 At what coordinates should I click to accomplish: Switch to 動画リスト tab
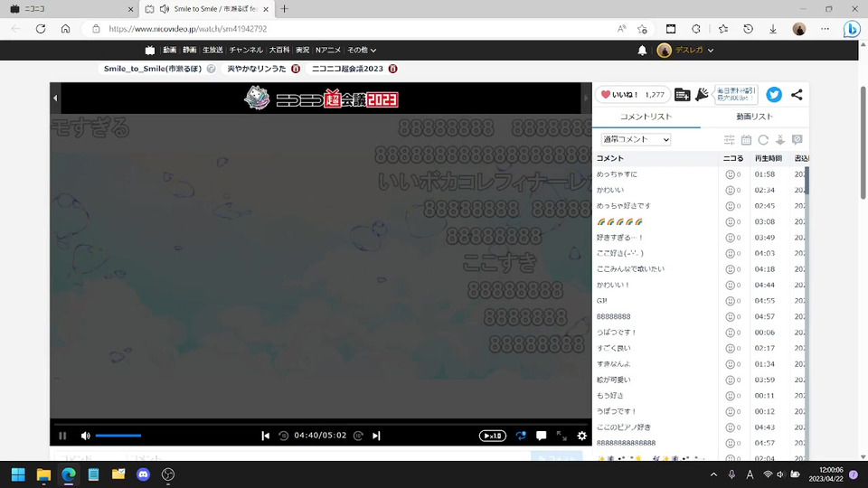(x=754, y=117)
